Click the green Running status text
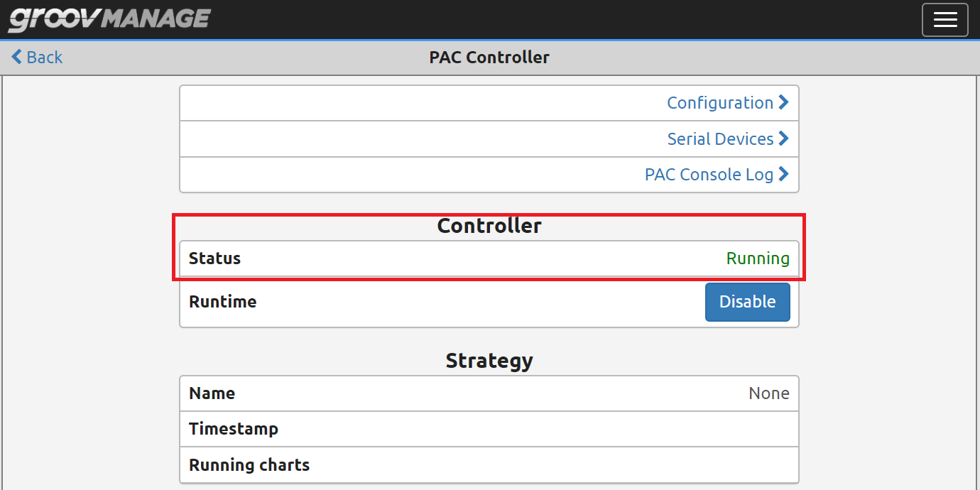The height and width of the screenshot is (490, 980). 758,258
